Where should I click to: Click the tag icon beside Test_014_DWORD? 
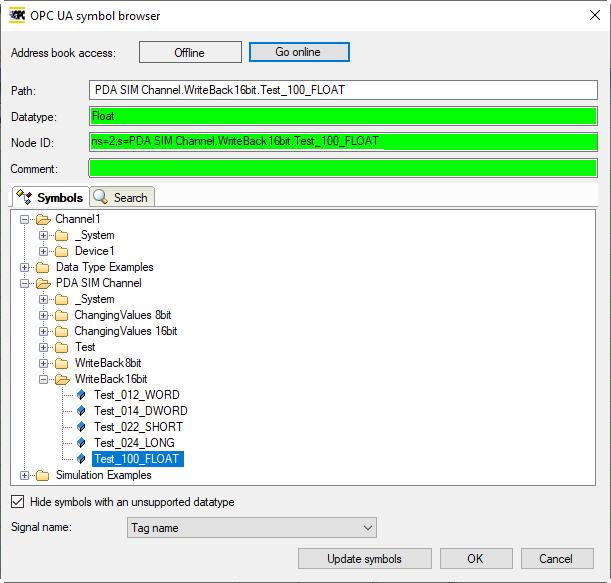(x=81, y=411)
